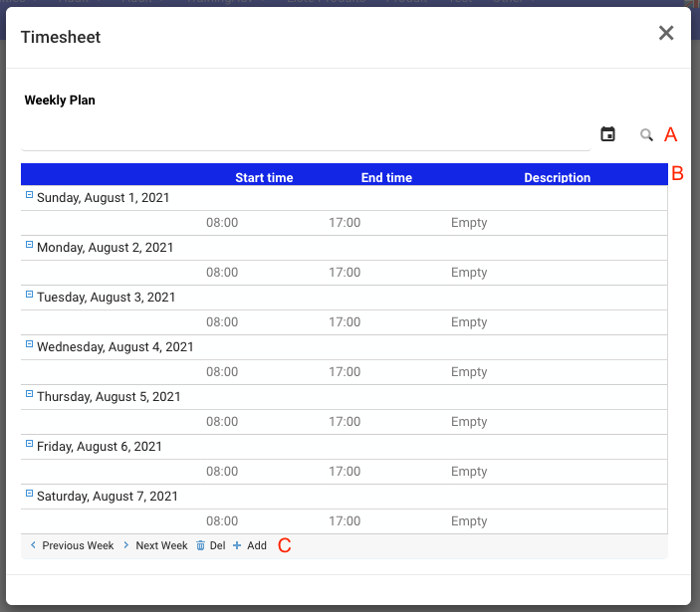The height and width of the screenshot is (612, 700).
Task: Select Sunday's 08:00 start time cell
Action: tap(222, 223)
